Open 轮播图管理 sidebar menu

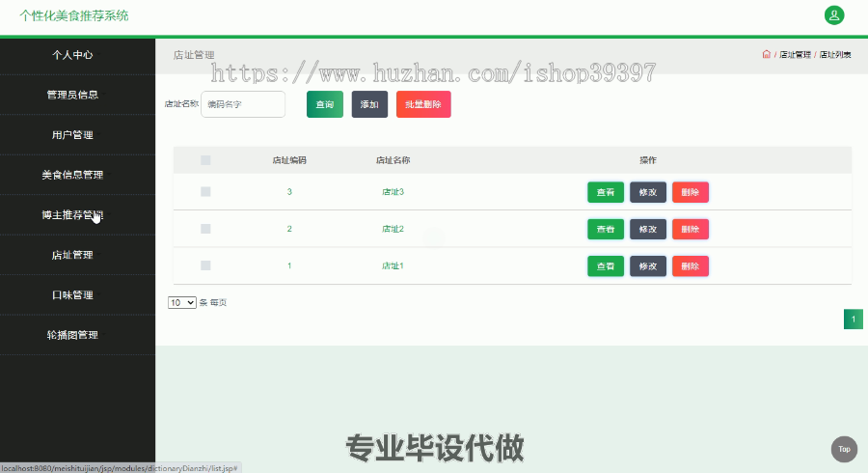click(72, 335)
